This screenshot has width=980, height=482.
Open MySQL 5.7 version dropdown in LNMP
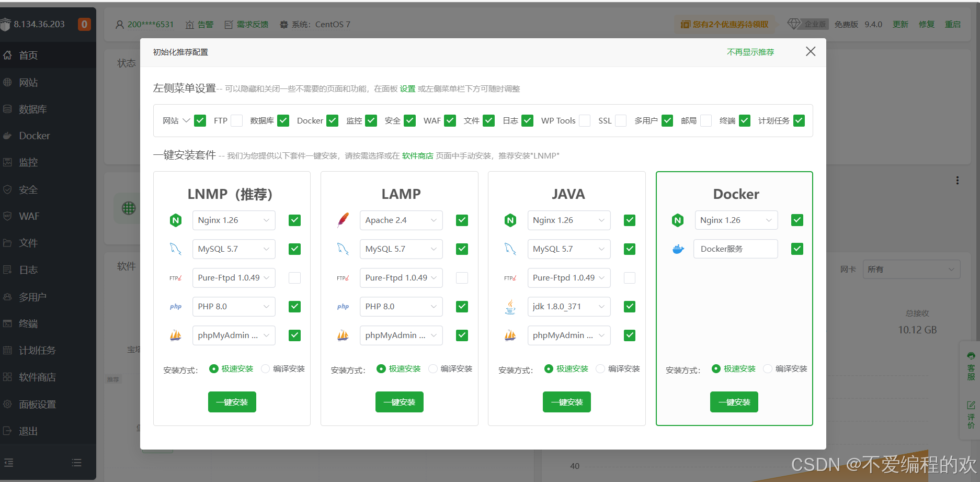(x=234, y=249)
